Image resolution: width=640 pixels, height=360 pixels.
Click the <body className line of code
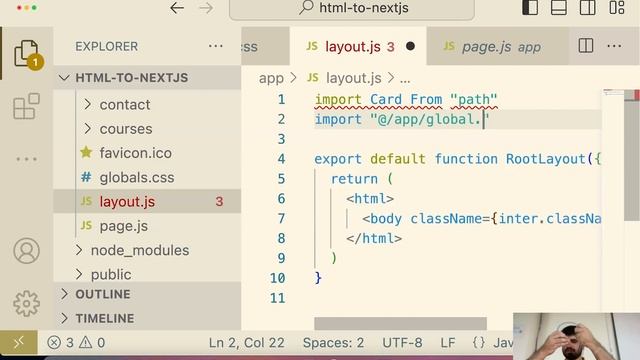point(481,219)
